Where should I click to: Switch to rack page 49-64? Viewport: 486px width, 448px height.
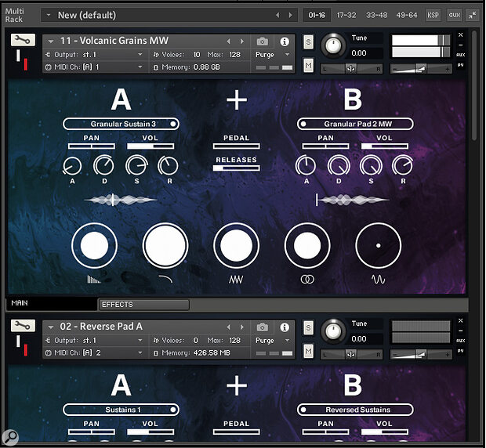tap(407, 15)
